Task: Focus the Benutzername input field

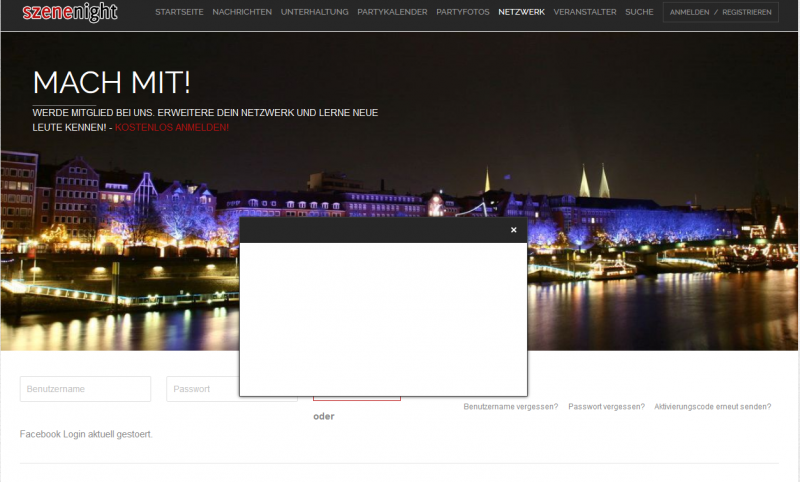Action: coord(85,389)
